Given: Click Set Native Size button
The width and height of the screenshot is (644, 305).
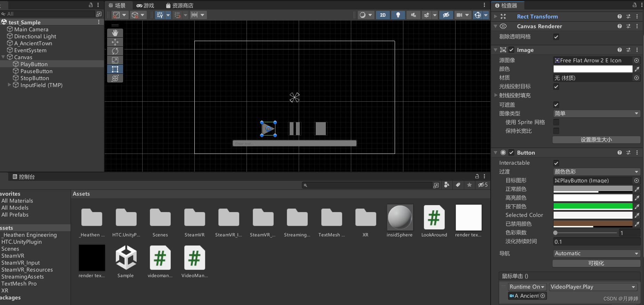Looking at the screenshot, I should pyautogui.click(x=596, y=140).
